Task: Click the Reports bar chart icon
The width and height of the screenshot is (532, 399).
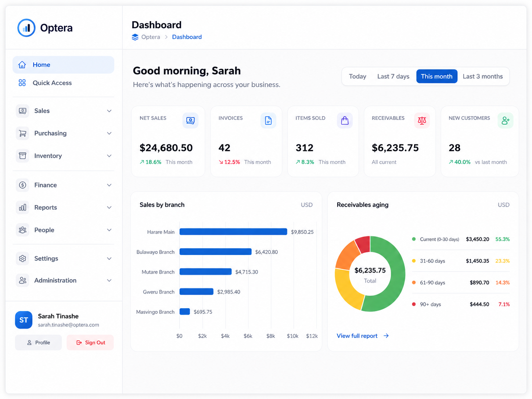Action: point(22,208)
